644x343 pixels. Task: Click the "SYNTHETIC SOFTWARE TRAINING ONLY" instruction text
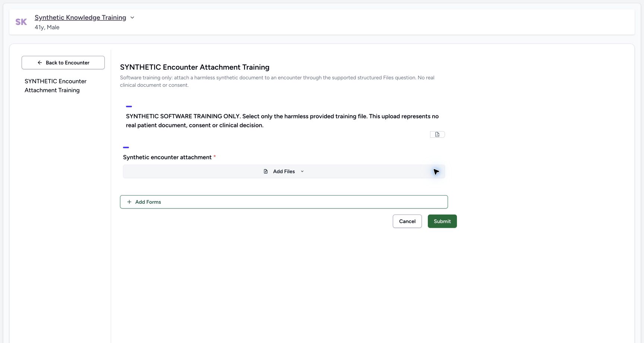pyautogui.click(x=282, y=121)
